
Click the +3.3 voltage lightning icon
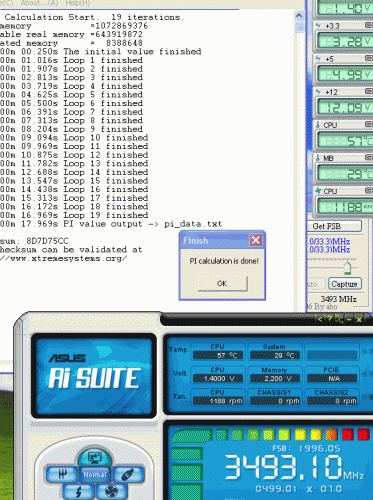click(318, 26)
